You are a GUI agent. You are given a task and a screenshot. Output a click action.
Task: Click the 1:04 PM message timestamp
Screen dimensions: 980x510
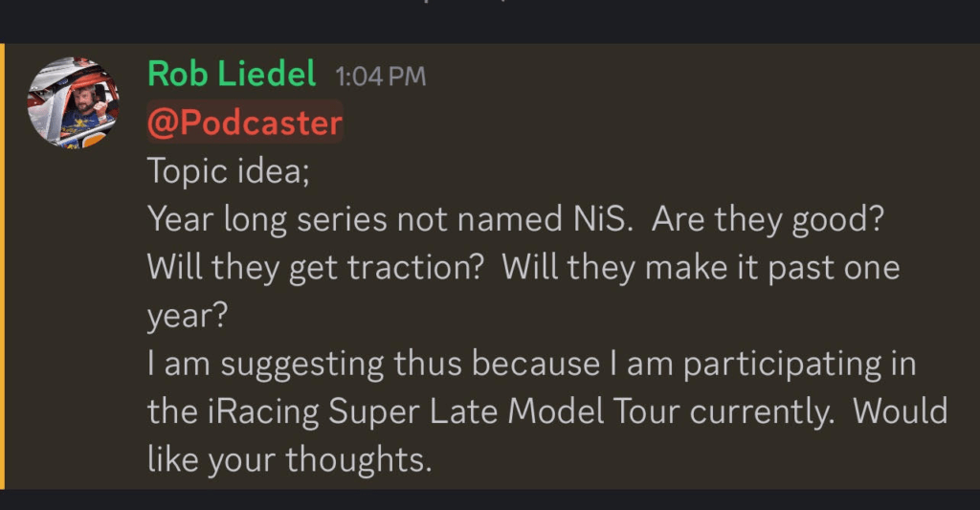(x=381, y=77)
